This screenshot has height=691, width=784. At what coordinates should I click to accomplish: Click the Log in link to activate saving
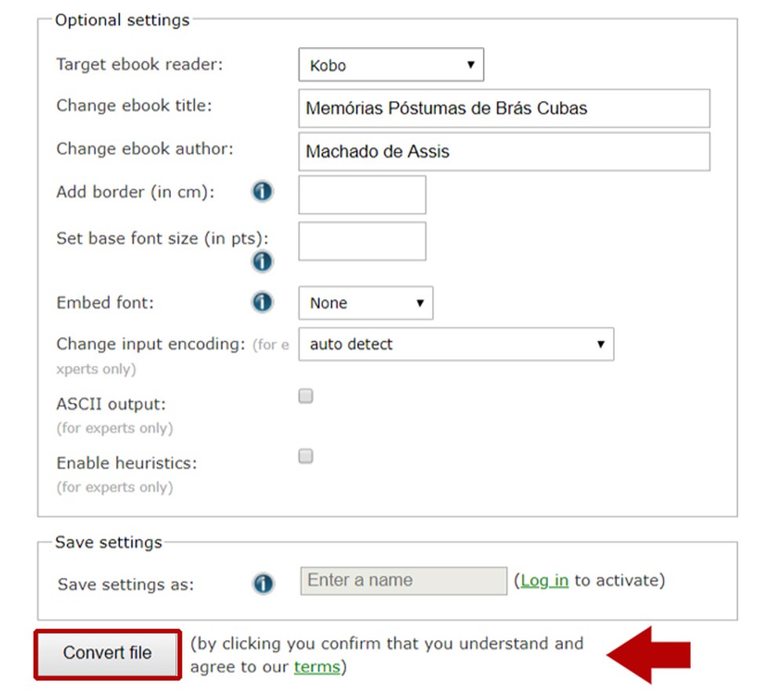tap(543, 581)
